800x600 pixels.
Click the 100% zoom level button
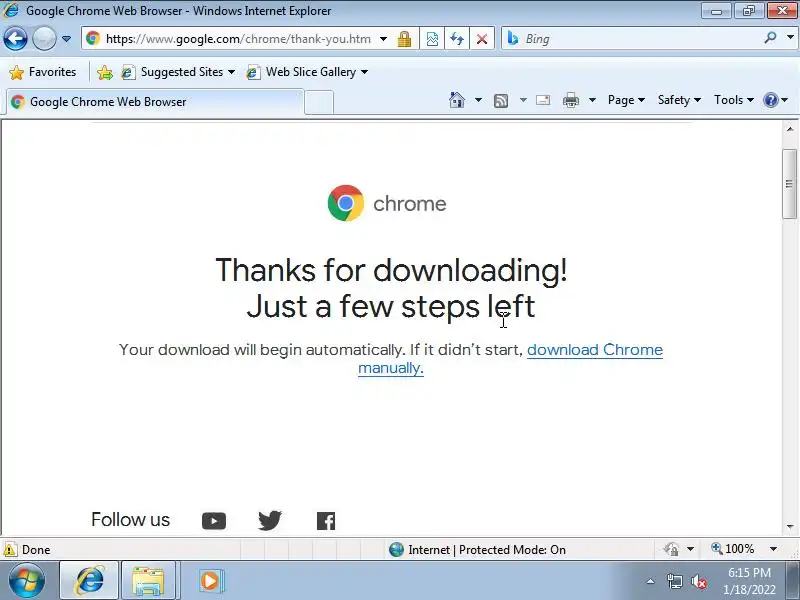click(733, 549)
